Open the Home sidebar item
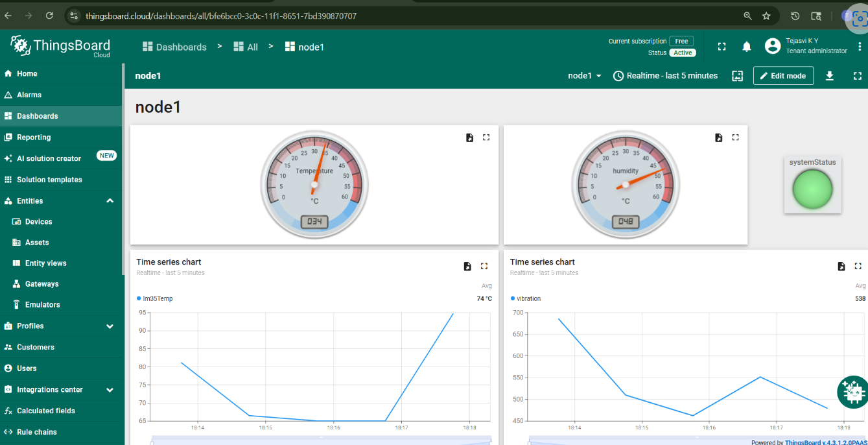The width and height of the screenshot is (868, 445). [x=61, y=73]
